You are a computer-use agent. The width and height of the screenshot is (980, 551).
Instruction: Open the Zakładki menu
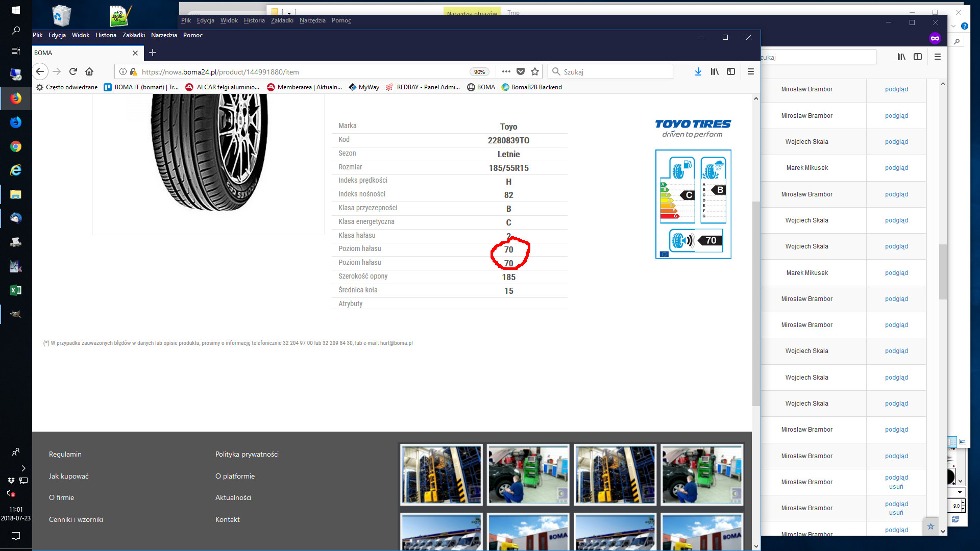[133, 35]
